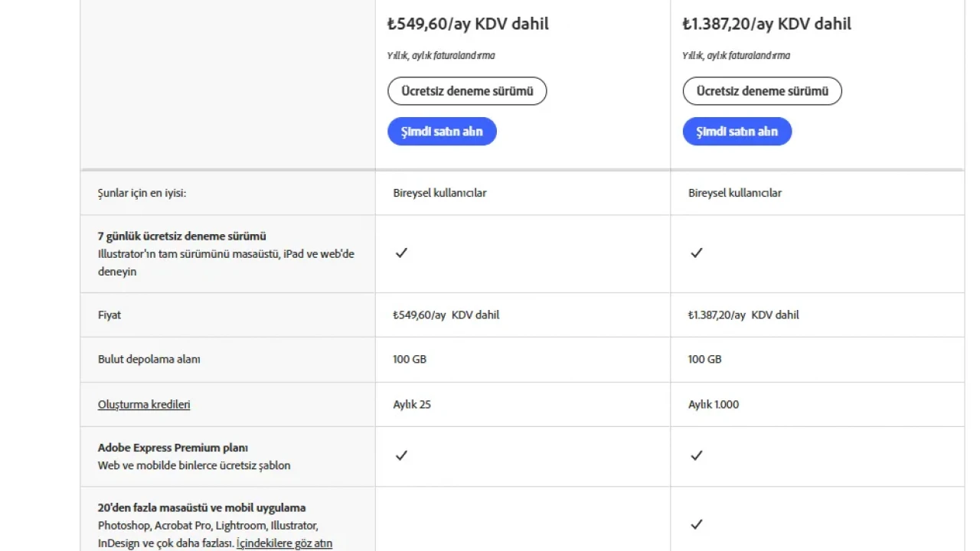This screenshot has height=551, width=980.
Task: Click Adobe Express Premium checkmark in ₺1.387,20 plan
Action: point(696,455)
